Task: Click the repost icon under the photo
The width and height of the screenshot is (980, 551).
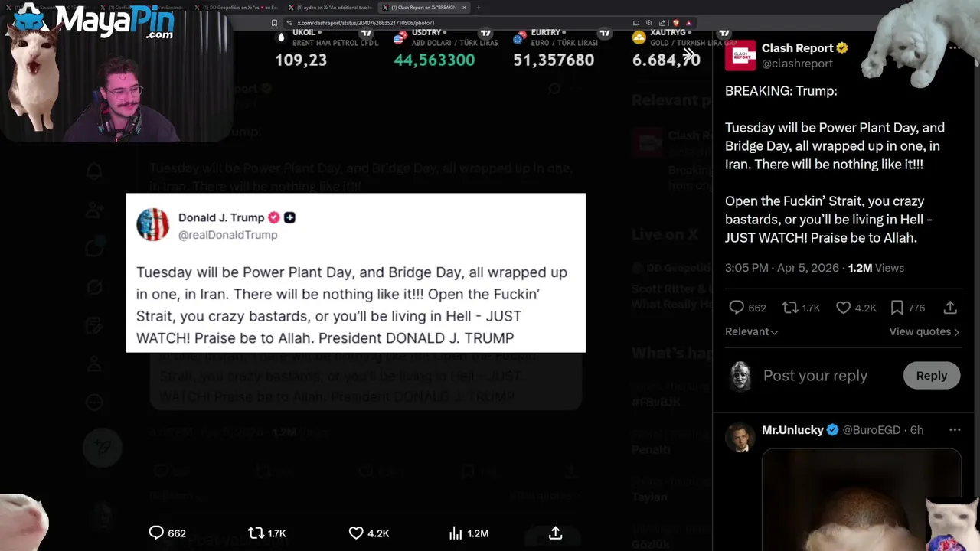Action: click(256, 533)
